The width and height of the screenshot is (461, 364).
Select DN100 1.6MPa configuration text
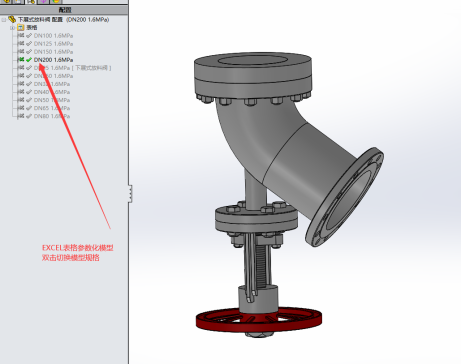point(53,35)
